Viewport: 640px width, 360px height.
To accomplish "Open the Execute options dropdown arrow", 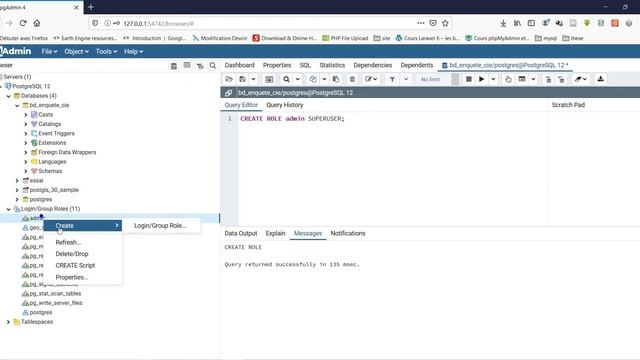I will click(x=493, y=79).
